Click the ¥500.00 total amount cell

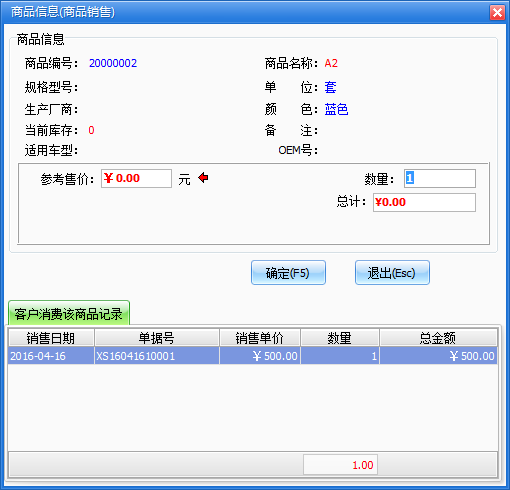click(438, 356)
